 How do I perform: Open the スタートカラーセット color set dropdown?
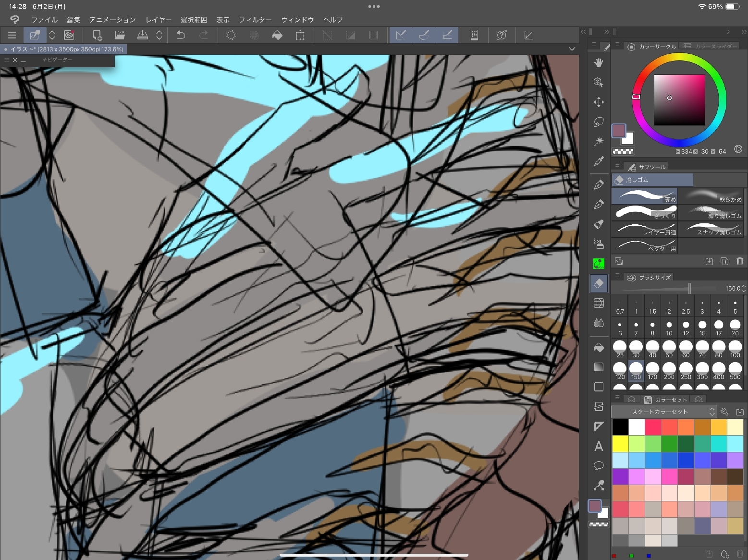click(663, 412)
